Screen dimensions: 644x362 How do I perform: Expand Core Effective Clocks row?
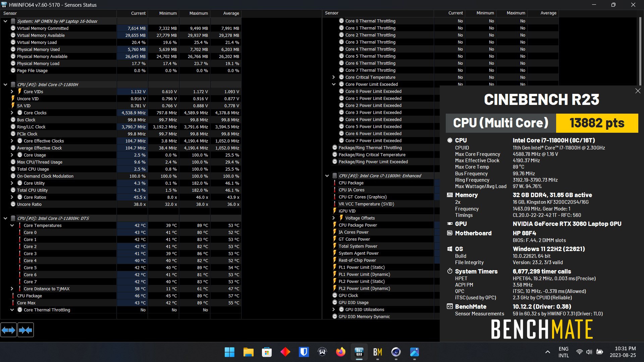click(12, 141)
